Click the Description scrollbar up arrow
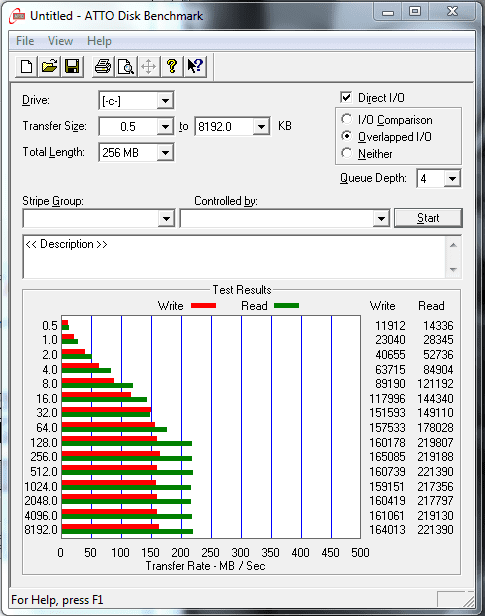Viewport: 485px width, 616px height. [453, 246]
